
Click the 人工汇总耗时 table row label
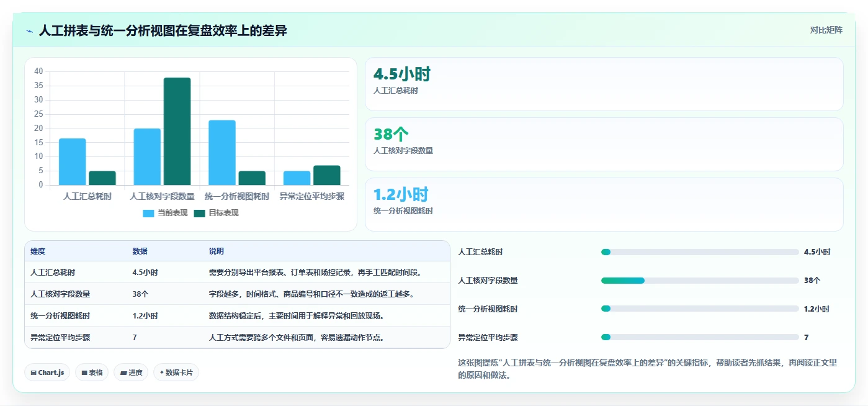click(53, 273)
